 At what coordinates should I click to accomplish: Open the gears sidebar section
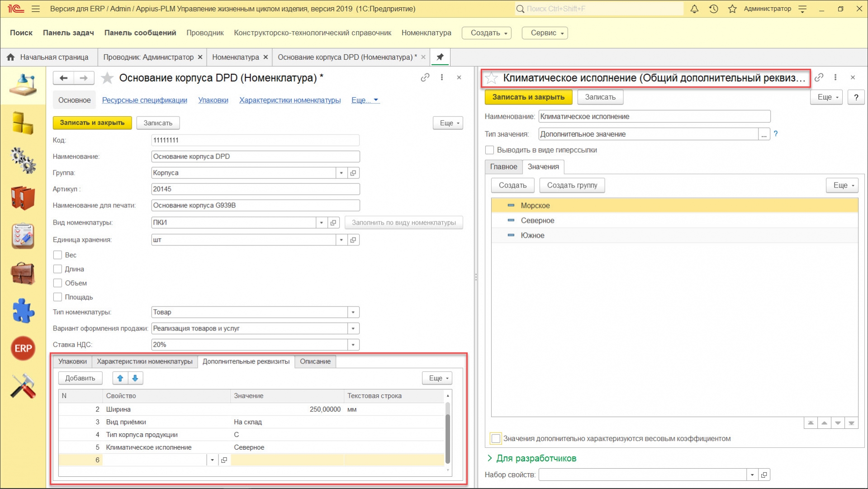click(x=23, y=160)
